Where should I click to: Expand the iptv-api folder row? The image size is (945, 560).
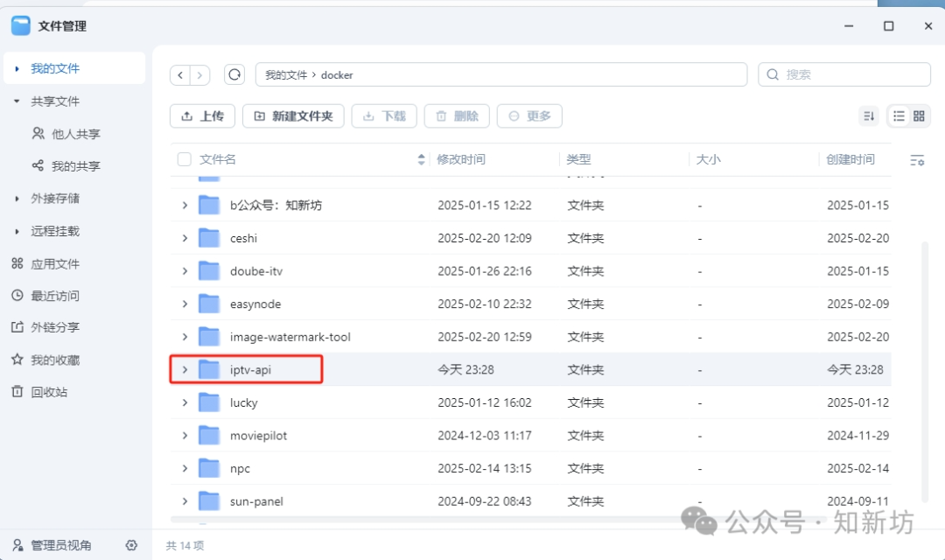coord(185,370)
